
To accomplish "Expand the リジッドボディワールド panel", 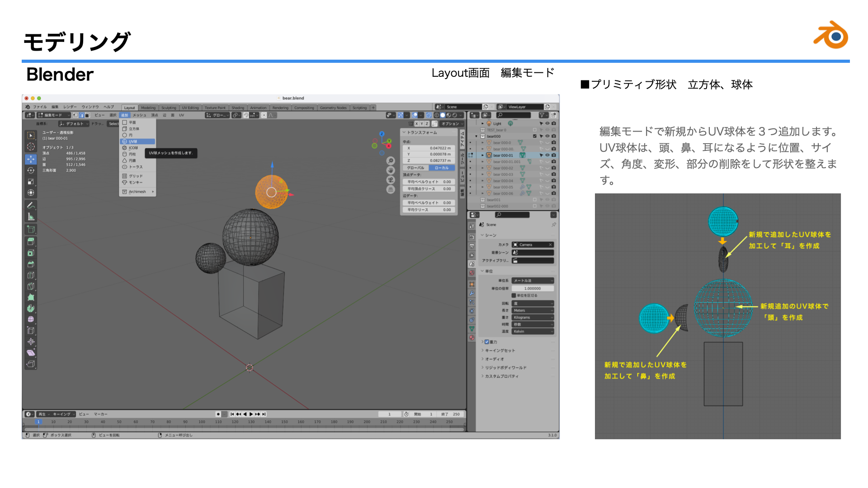I will [505, 368].
